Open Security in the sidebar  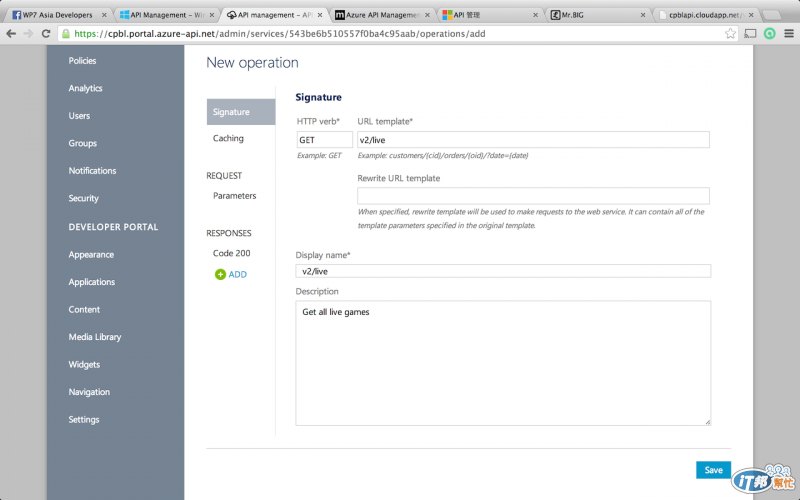point(84,198)
